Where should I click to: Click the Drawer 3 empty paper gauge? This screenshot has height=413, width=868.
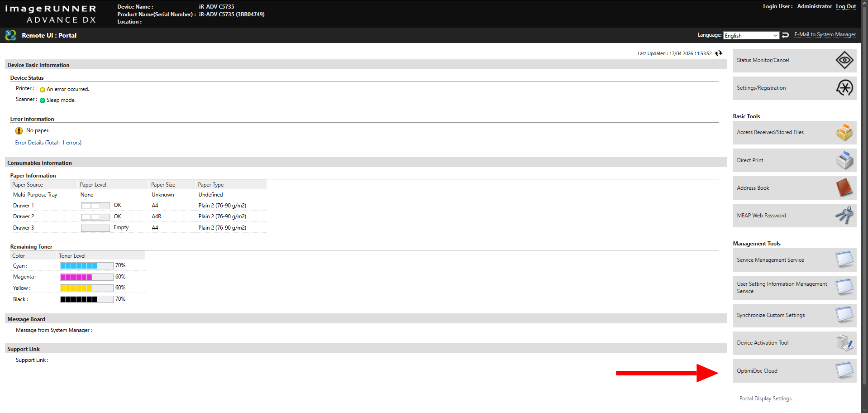click(95, 228)
